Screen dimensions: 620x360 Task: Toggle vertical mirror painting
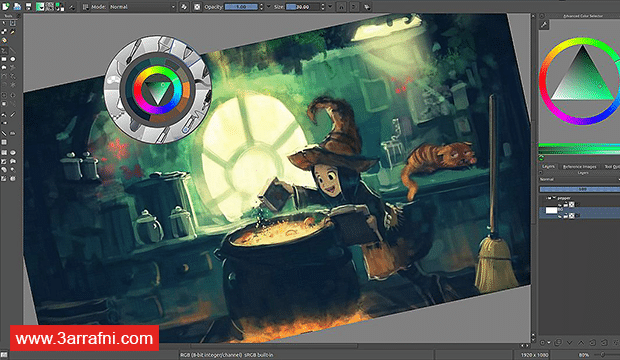point(354,7)
